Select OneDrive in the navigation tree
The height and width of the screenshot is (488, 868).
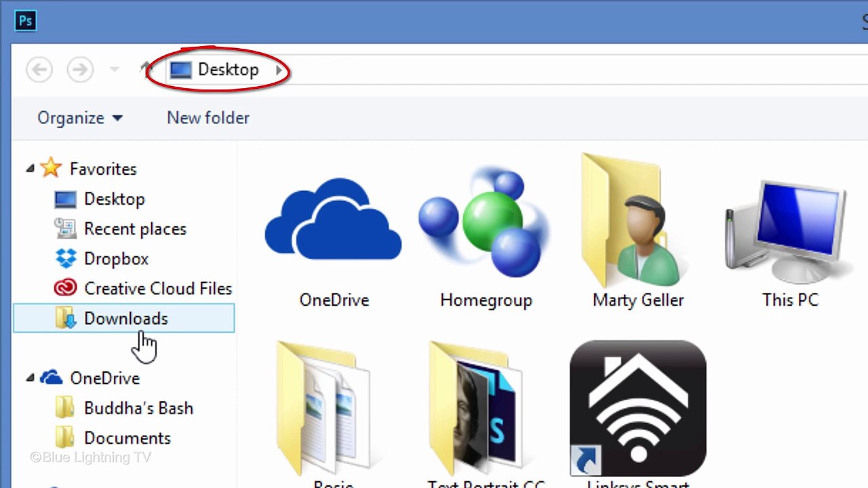pos(104,378)
